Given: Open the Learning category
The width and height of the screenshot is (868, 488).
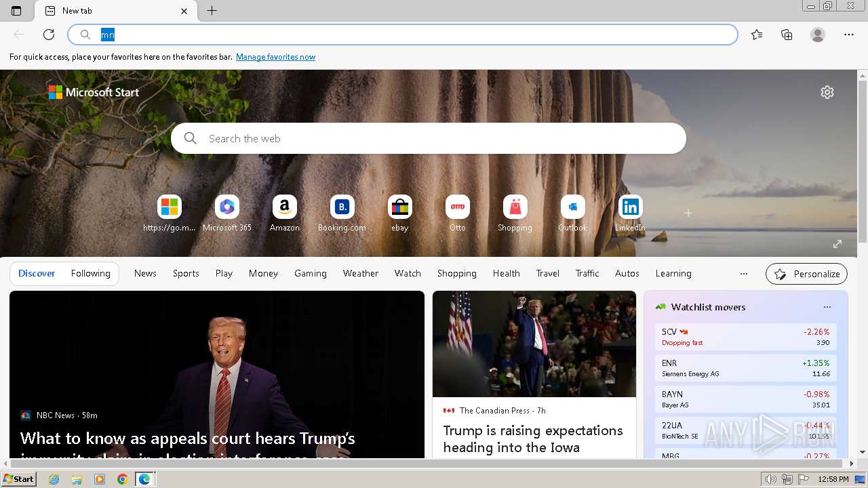Looking at the screenshot, I should [673, 273].
